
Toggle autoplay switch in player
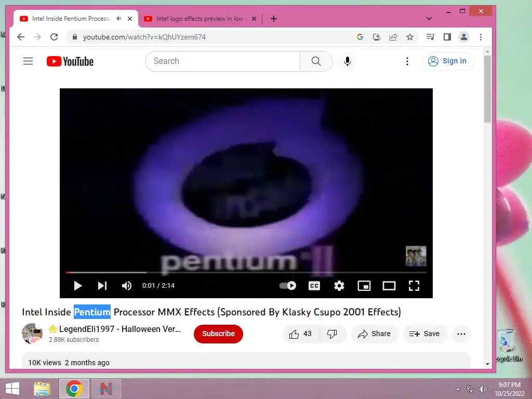288,286
